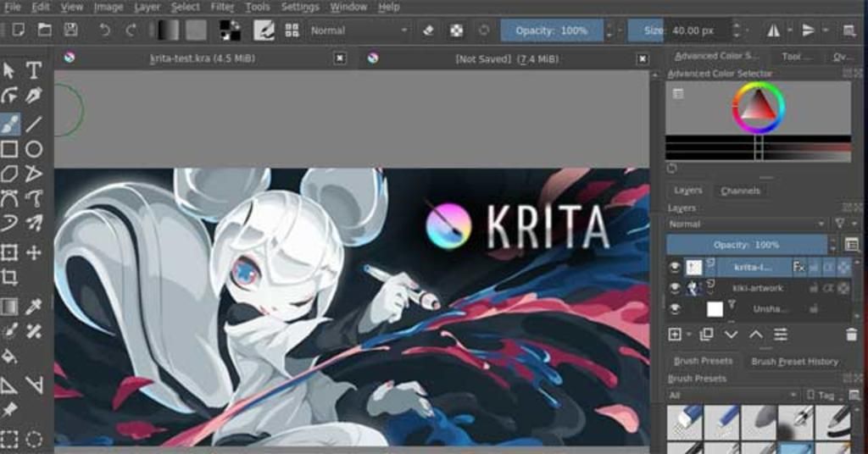Image resolution: width=868 pixels, height=454 pixels.
Task: Choose the Ellipse shape tool
Action: coord(34,150)
